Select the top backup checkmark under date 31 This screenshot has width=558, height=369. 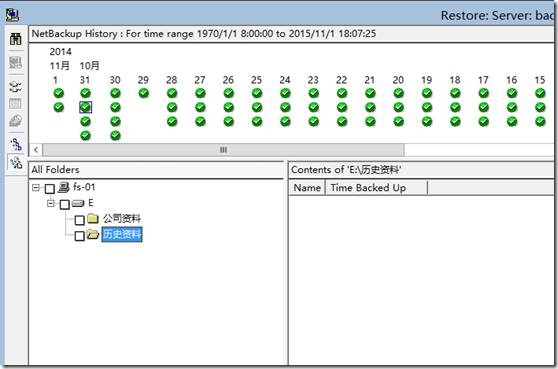[x=85, y=93]
